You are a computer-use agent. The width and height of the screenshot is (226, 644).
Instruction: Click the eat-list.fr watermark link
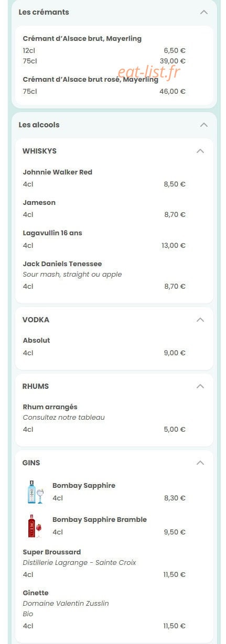click(148, 72)
